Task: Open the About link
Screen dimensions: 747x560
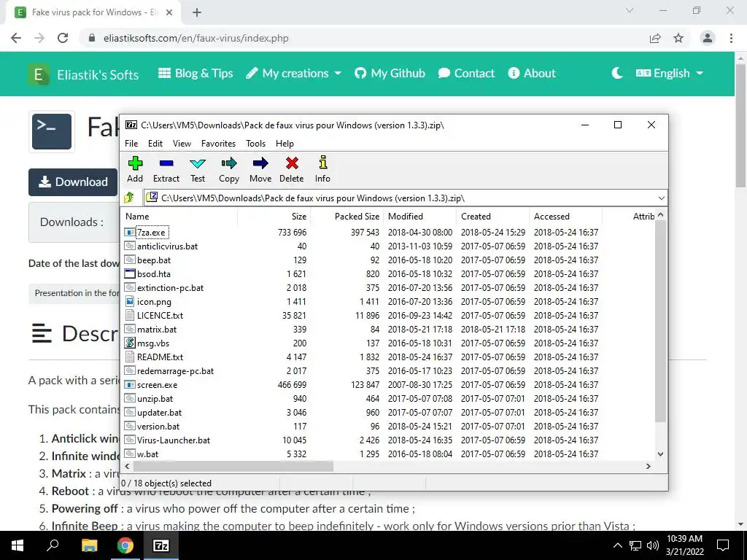Action: tap(532, 74)
